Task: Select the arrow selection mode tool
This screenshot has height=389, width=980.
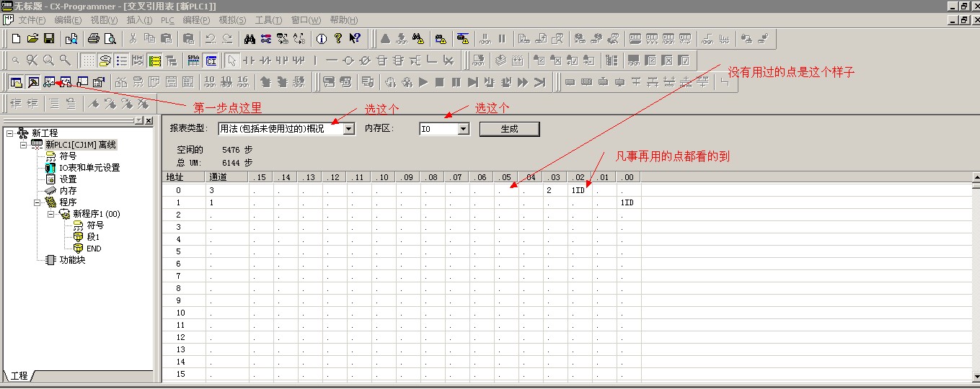Action: 231,61
